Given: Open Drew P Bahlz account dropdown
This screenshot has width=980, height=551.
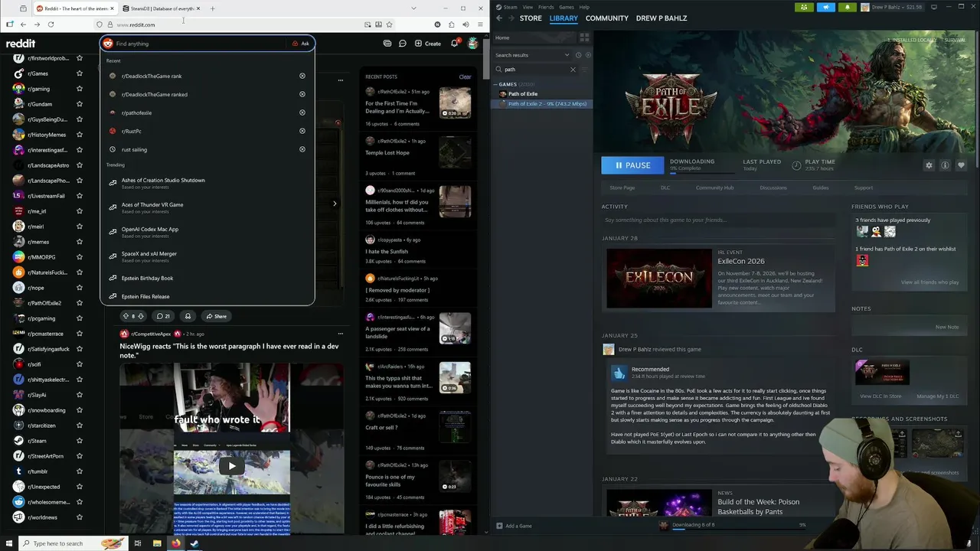Looking at the screenshot, I should [x=891, y=7].
